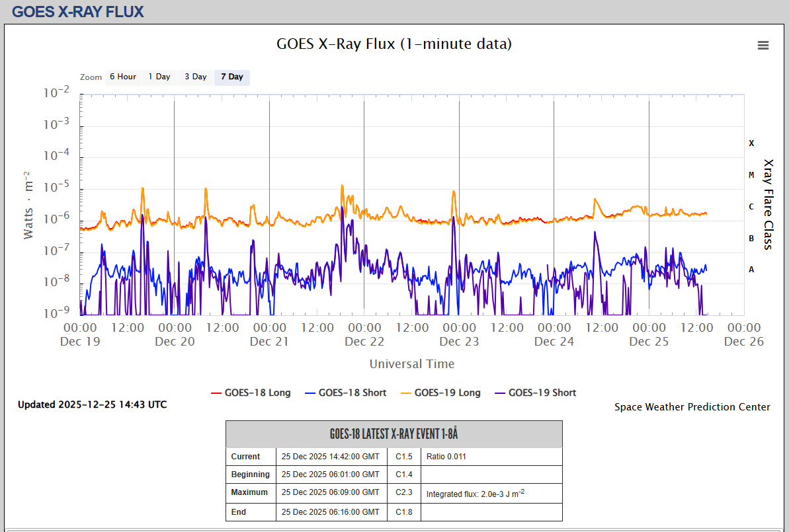The width and height of the screenshot is (789, 532).
Task: Set zoom range to 3 Day
Action: click(195, 77)
